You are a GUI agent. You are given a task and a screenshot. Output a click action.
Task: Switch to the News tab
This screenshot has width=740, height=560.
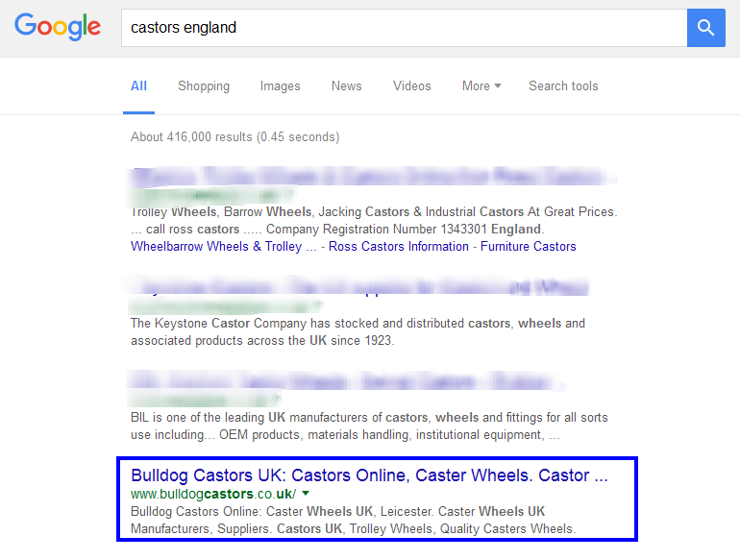click(346, 85)
